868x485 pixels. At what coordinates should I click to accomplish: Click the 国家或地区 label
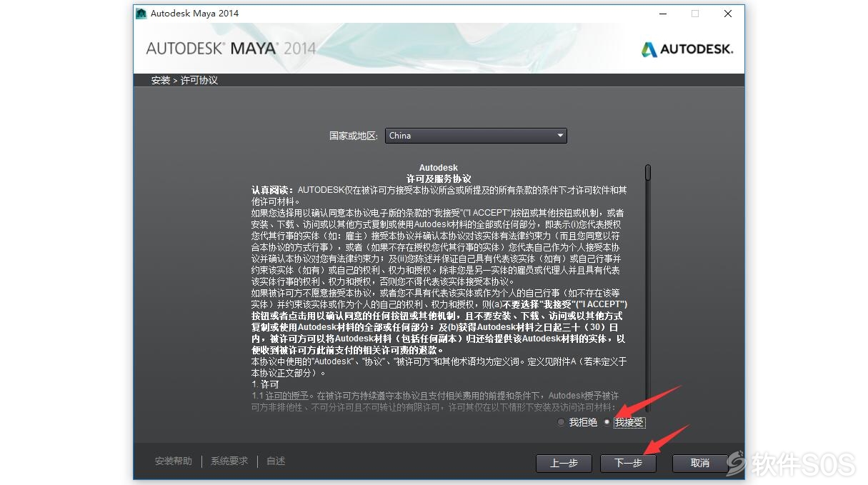tap(353, 136)
